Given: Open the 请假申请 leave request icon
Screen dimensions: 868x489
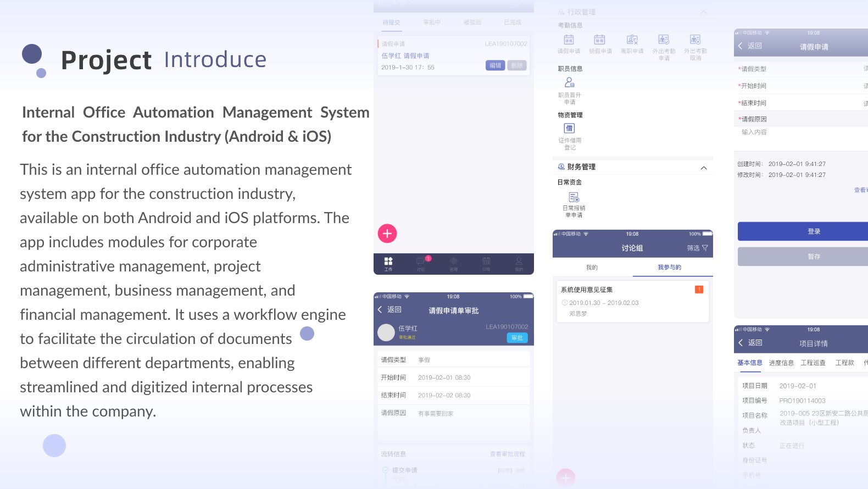Looking at the screenshot, I should (x=569, y=40).
